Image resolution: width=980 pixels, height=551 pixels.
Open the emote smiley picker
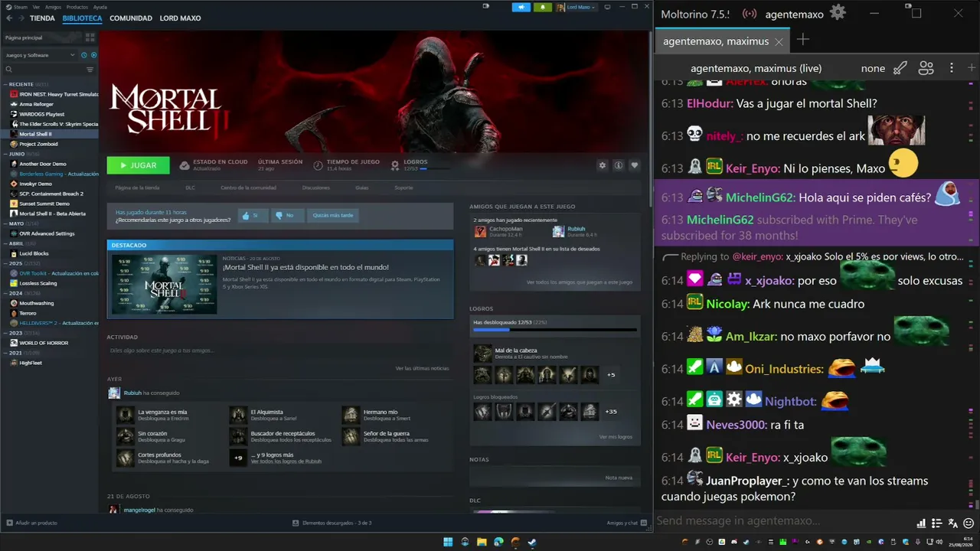point(968,523)
